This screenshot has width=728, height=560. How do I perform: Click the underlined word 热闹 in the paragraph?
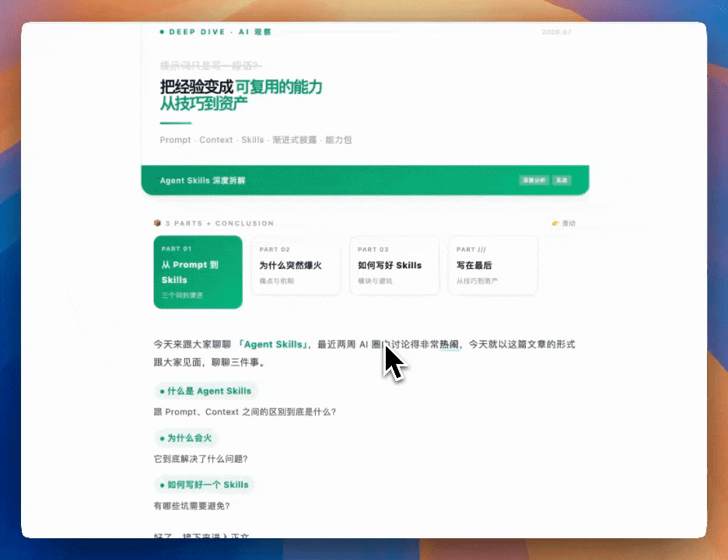(x=450, y=345)
